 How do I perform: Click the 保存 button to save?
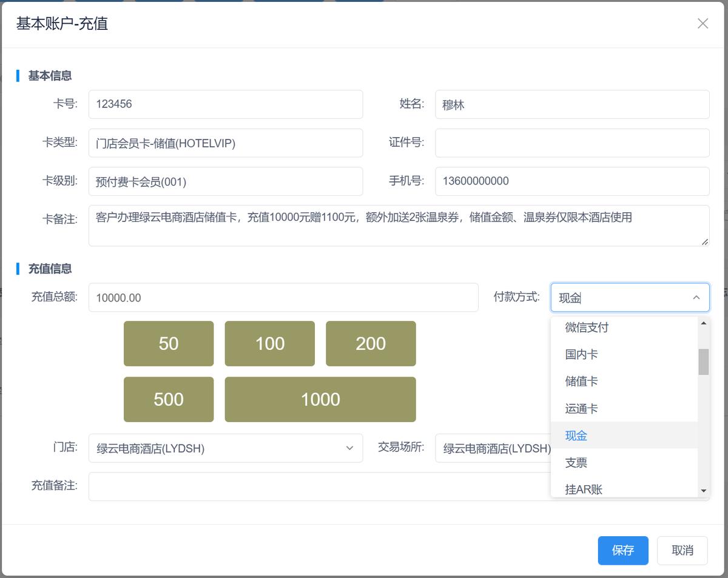tap(623, 550)
